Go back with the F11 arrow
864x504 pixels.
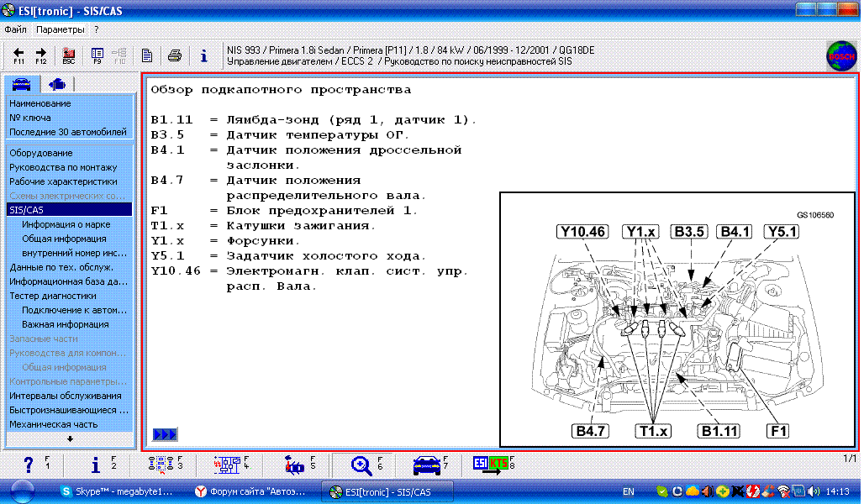[x=18, y=55]
